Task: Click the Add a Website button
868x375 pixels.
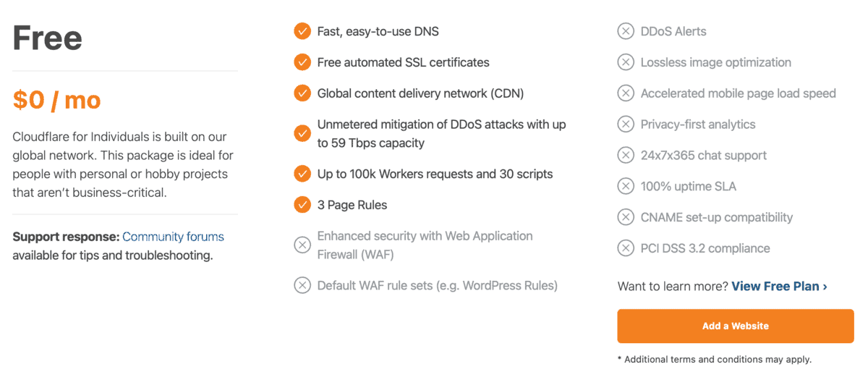Action: click(x=736, y=326)
